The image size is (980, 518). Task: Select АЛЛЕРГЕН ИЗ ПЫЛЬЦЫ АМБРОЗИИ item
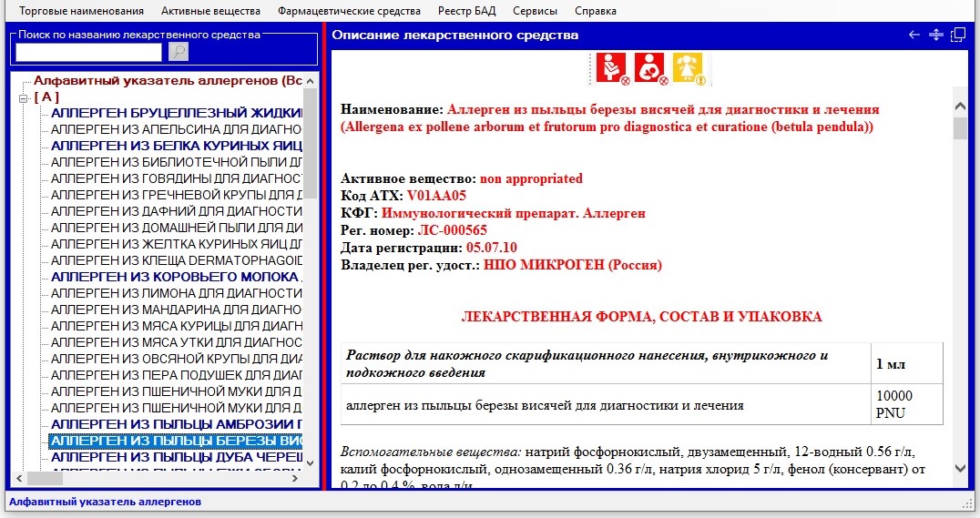(177, 424)
